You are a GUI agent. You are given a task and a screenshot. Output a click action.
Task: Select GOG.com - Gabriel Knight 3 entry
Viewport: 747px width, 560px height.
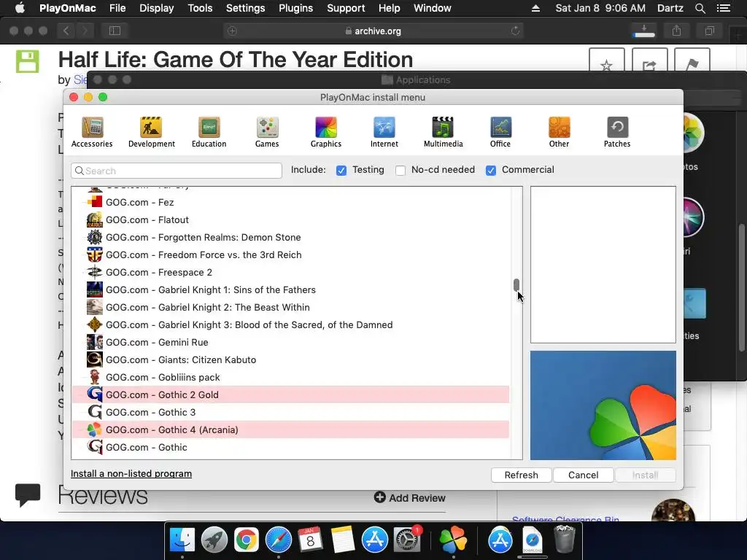[290, 324]
